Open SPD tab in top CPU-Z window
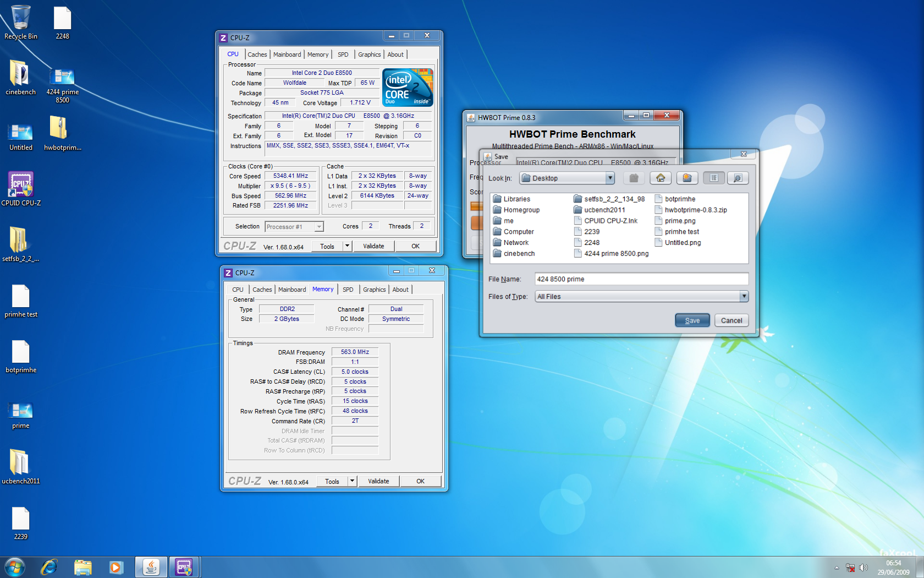 tap(343, 54)
